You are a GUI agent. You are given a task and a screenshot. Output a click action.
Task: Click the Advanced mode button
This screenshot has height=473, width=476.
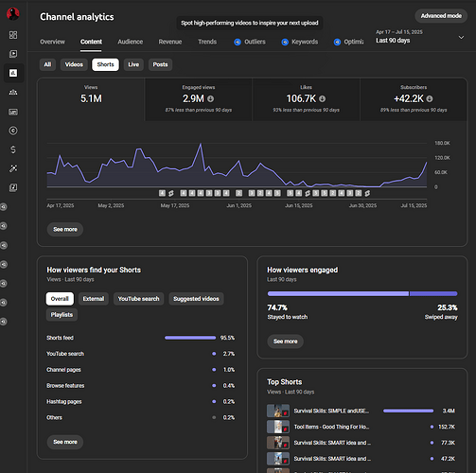click(441, 16)
